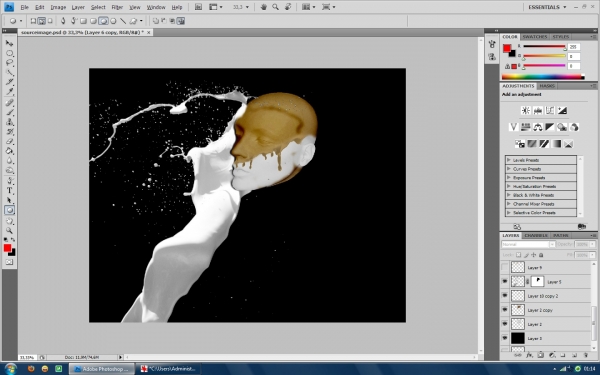Switch to the Channels tab
600x375 pixels.
536,235
